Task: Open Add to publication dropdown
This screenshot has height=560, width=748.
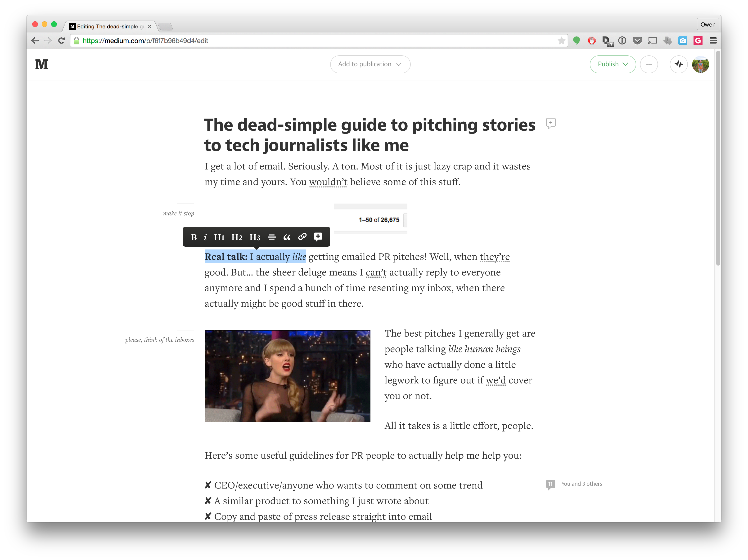Action: (370, 64)
